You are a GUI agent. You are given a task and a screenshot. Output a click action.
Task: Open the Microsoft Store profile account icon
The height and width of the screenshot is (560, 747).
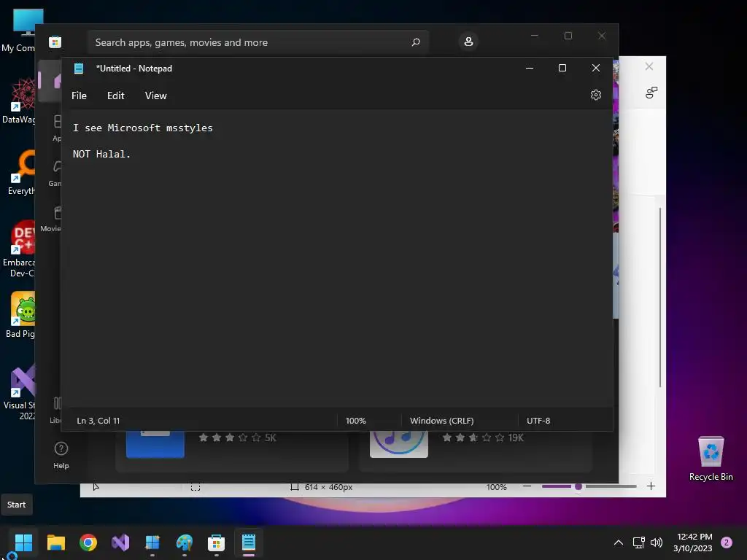[468, 42]
